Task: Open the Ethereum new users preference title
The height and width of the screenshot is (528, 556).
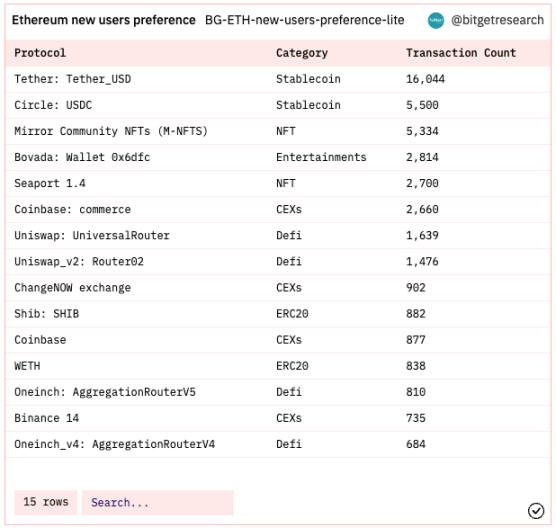Action: [104, 20]
